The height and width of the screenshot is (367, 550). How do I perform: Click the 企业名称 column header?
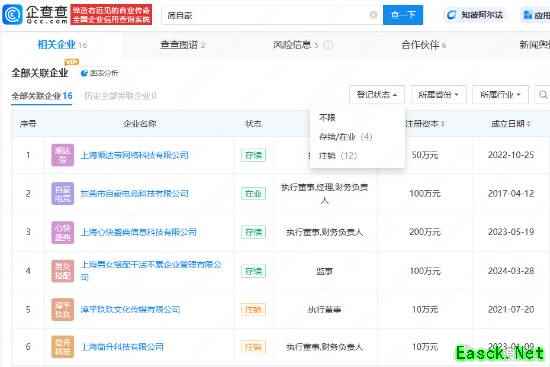click(x=140, y=124)
